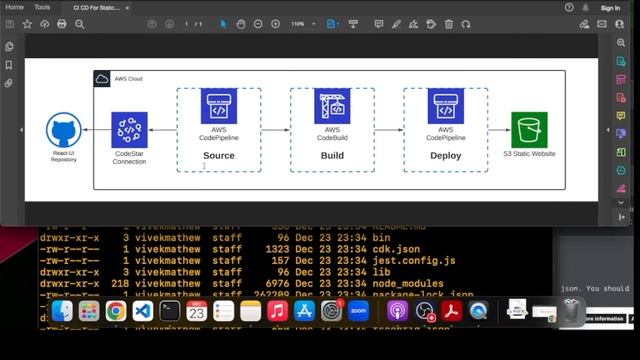Open the Trash in the dock
Image resolution: width=640 pixels, height=360 pixels.
click(571, 311)
